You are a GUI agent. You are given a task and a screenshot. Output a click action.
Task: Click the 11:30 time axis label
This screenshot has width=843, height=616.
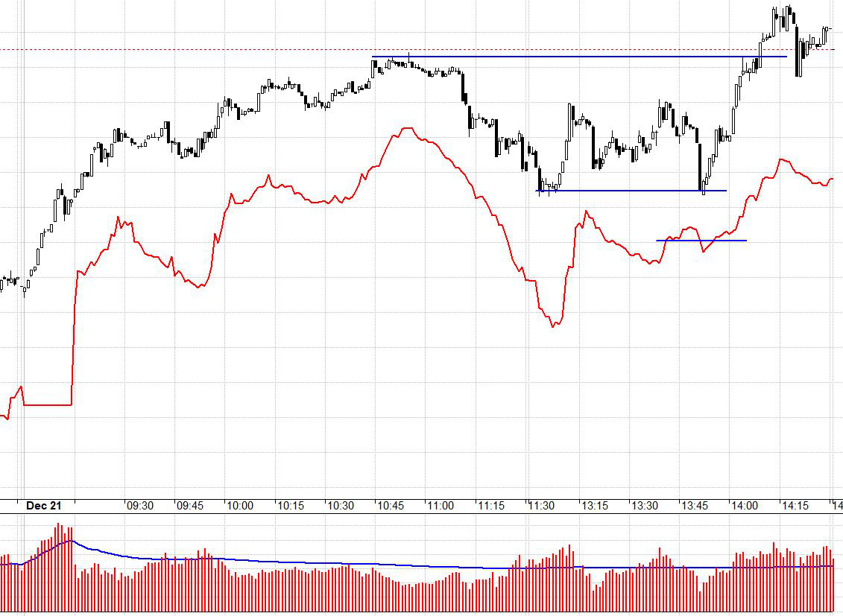(541, 506)
